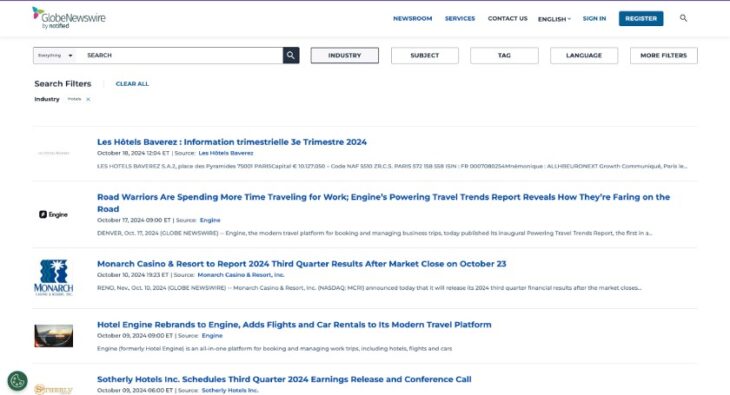Image resolution: width=730 pixels, height=395 pixels.
Task: Open the English language dropdown
Action: point(554,19)
